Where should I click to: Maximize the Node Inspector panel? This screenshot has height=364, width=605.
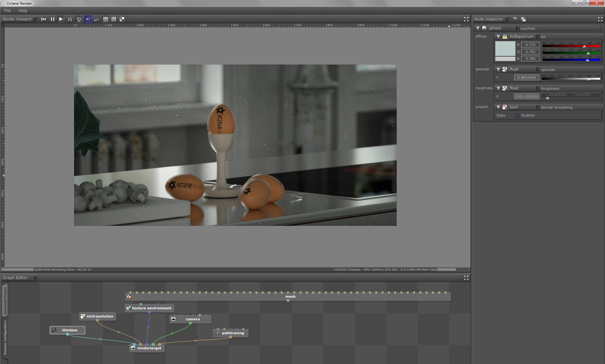point(600,19)
